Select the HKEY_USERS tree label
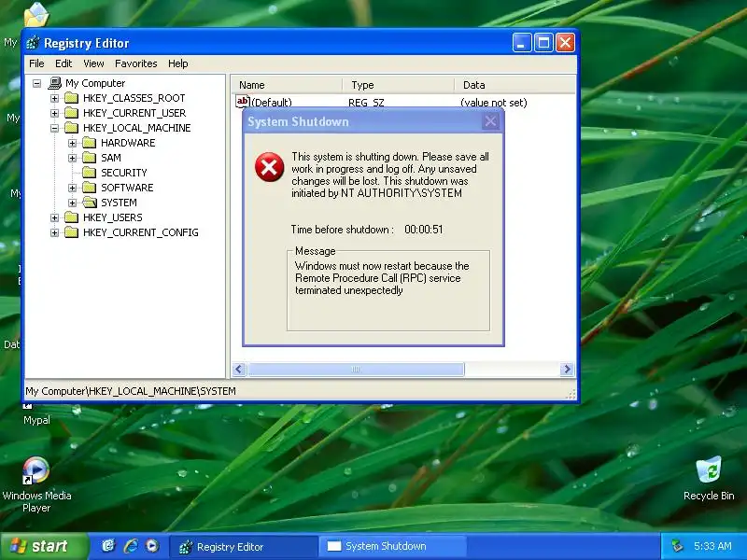 tap(112, 217)
